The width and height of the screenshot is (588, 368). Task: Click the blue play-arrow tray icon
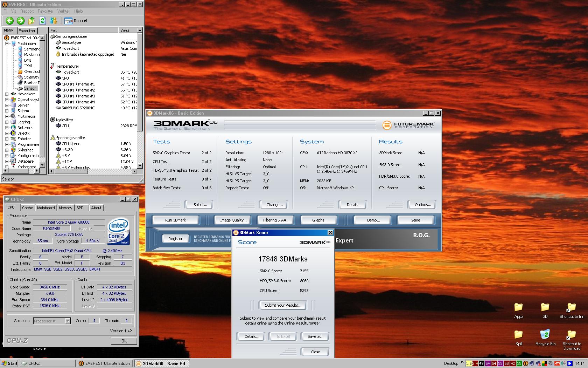point(570,363)
